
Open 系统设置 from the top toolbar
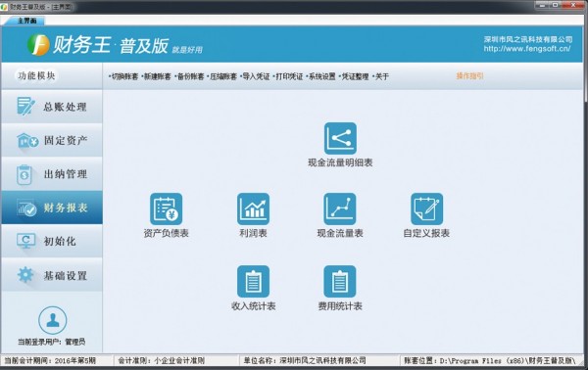321,76
